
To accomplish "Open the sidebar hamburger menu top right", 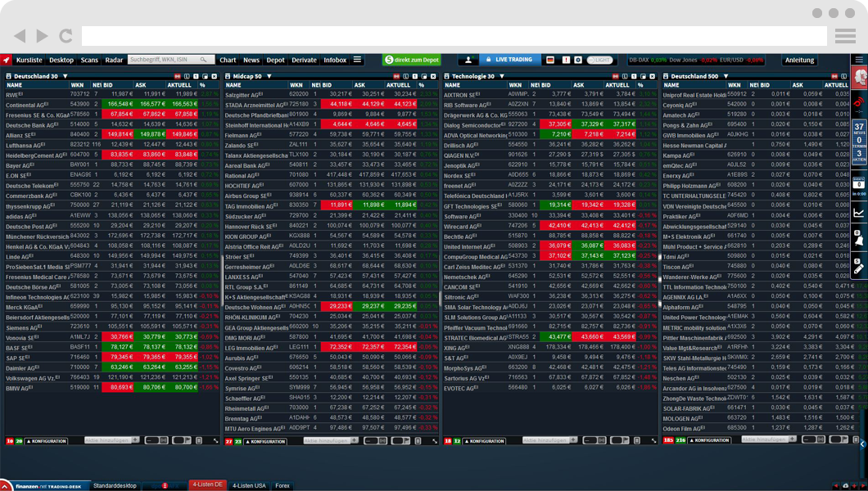I will coord(859,60).
